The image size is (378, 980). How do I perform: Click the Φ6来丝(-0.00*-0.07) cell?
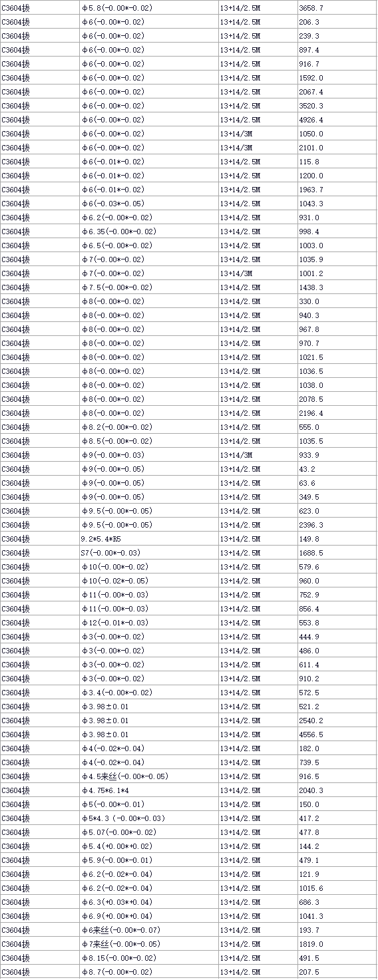148,930
